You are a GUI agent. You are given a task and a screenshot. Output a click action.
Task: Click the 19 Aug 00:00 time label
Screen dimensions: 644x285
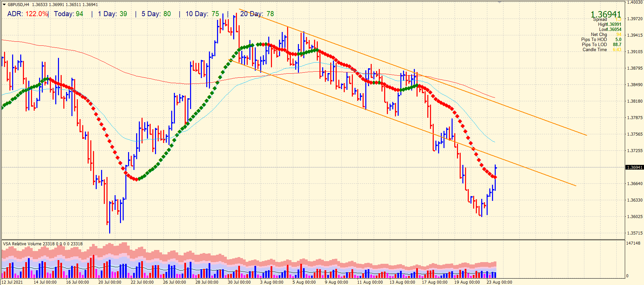point(467,282)
